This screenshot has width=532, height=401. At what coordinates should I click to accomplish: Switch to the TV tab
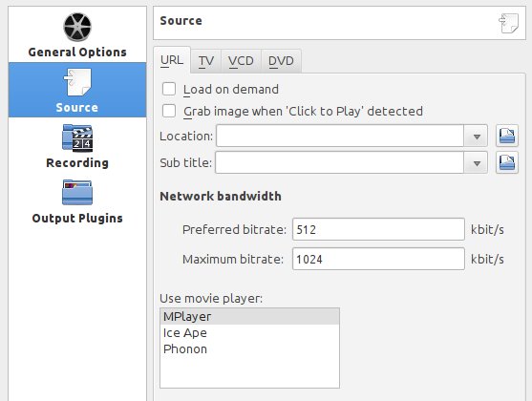pos(206,61)
